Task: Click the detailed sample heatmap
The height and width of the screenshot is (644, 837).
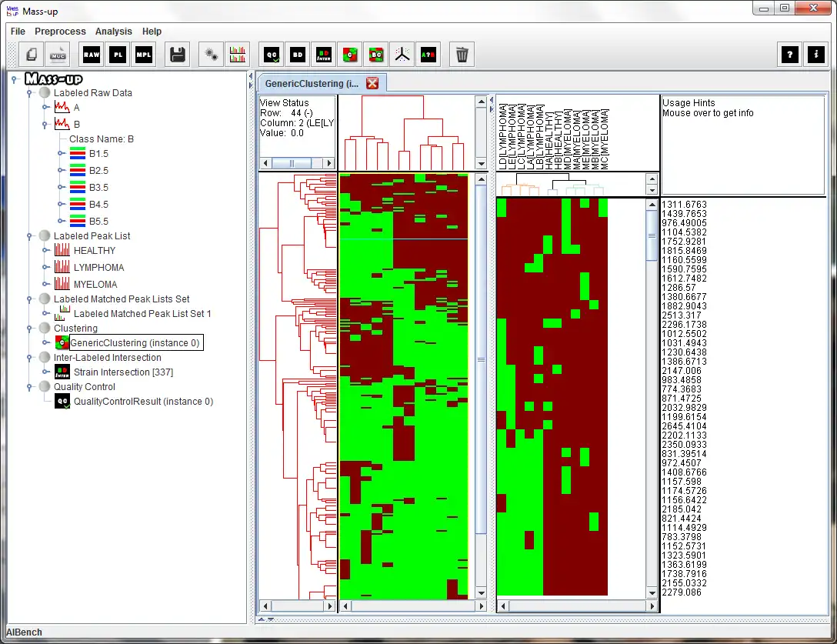Action: (552, 397)
